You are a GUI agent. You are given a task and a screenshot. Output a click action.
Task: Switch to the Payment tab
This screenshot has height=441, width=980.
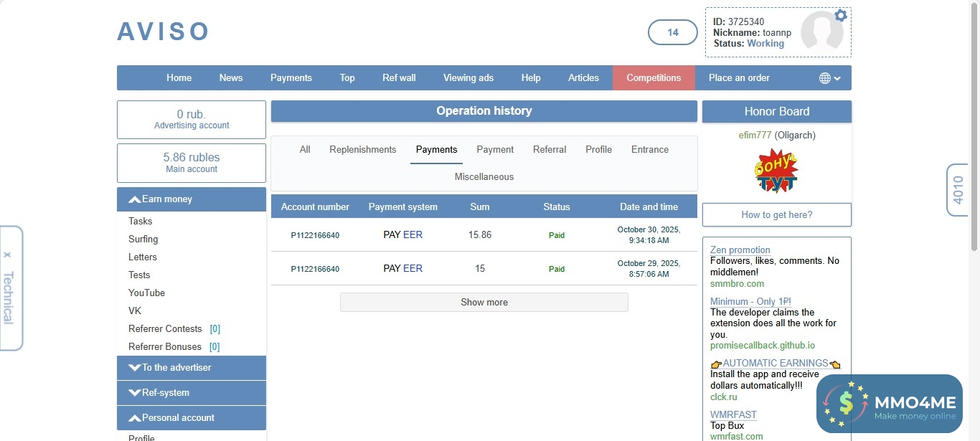[495, 150]
